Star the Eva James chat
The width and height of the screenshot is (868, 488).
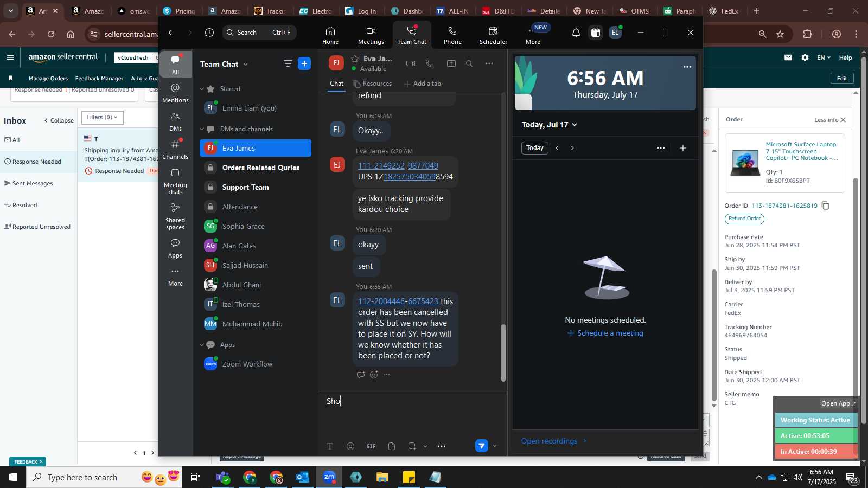pyautogui.click(x=355, y=59)
